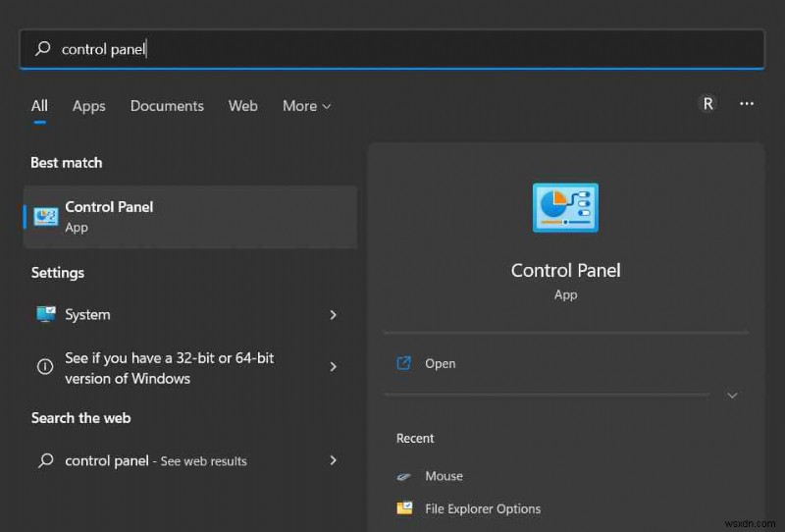Open the three-dot more options menu
785x532 pixels.
[747, 104]
